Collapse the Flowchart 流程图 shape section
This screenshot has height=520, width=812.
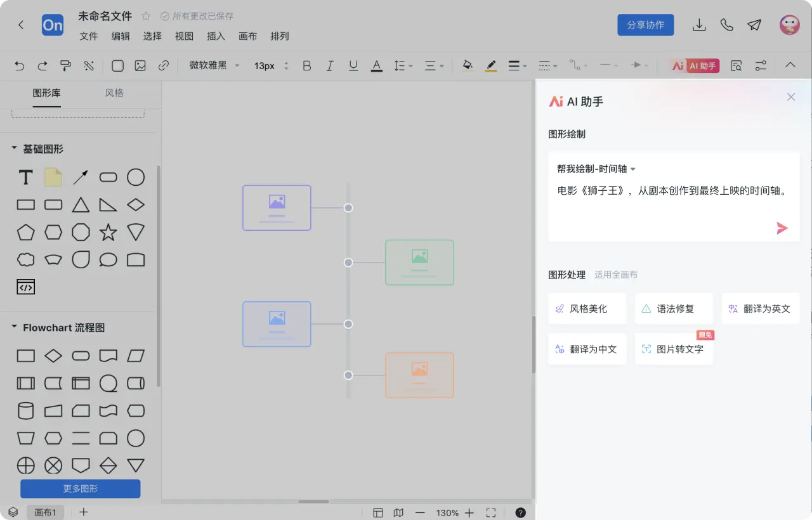click(x=13, y=327)
